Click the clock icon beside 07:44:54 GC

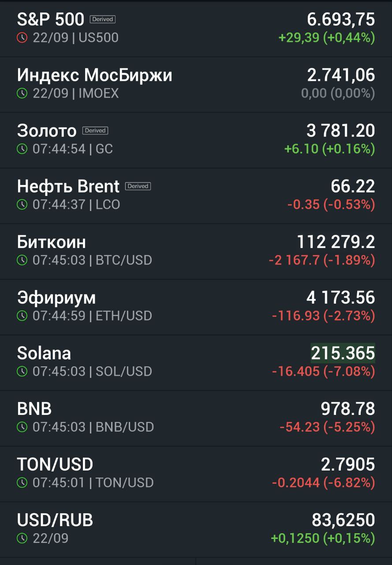[x=22, y=149]
